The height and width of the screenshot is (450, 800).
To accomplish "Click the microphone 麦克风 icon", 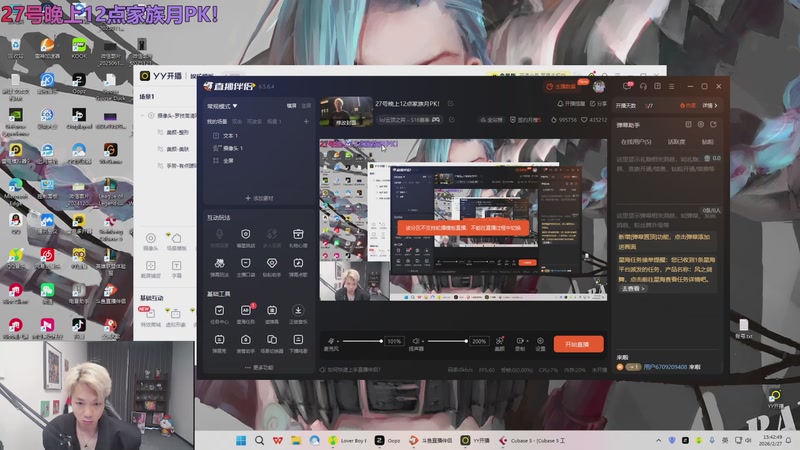I will coord(331,341).
